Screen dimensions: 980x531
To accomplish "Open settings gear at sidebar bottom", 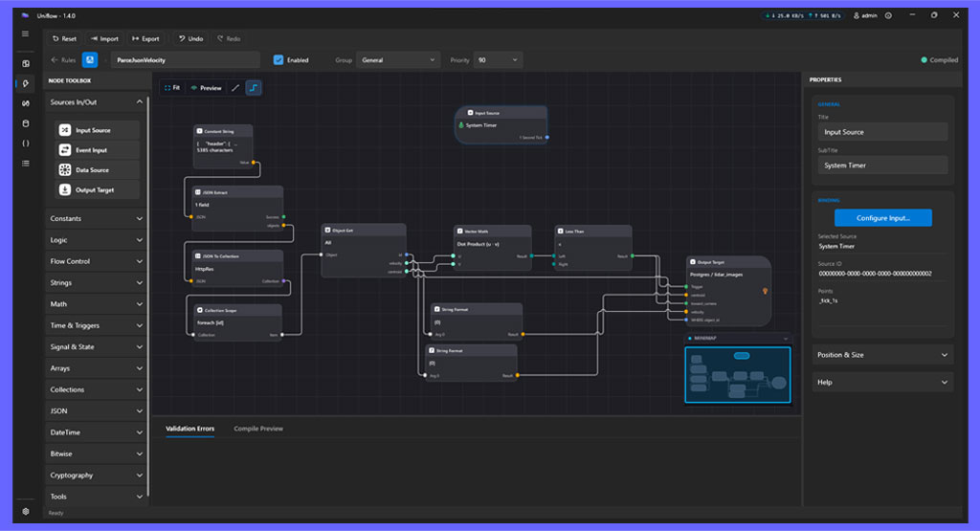I will [x=26, y=511].
